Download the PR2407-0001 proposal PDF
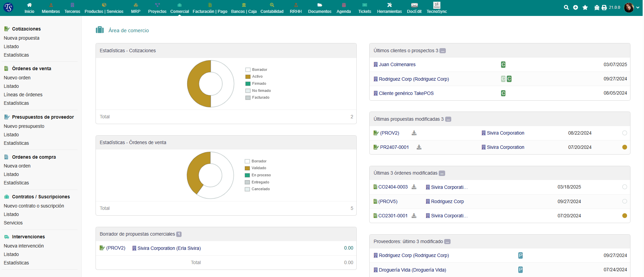 (419, 147)
